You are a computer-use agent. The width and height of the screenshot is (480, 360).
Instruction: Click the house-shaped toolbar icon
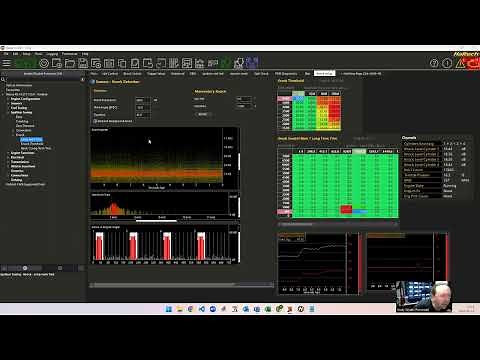199,63
